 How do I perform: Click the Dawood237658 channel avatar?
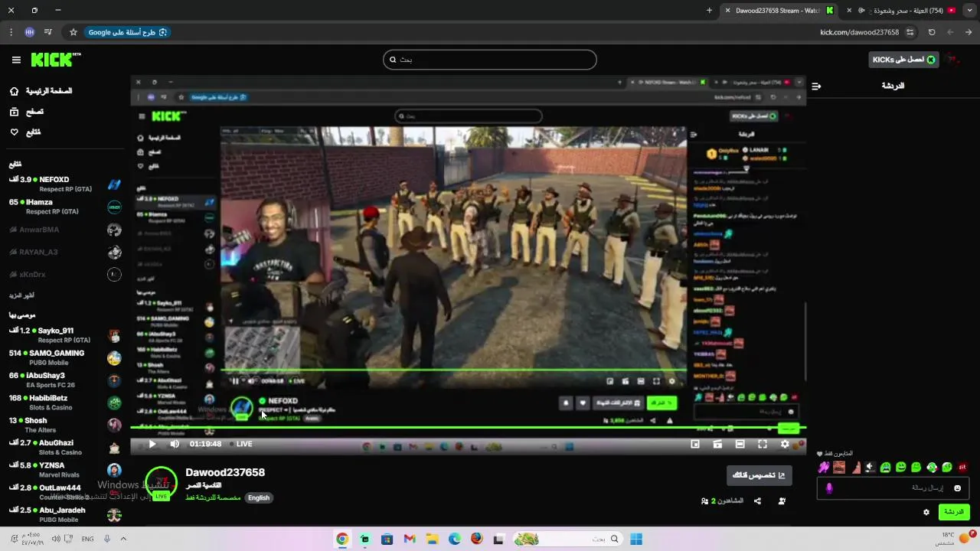click(x=161, y=483)
